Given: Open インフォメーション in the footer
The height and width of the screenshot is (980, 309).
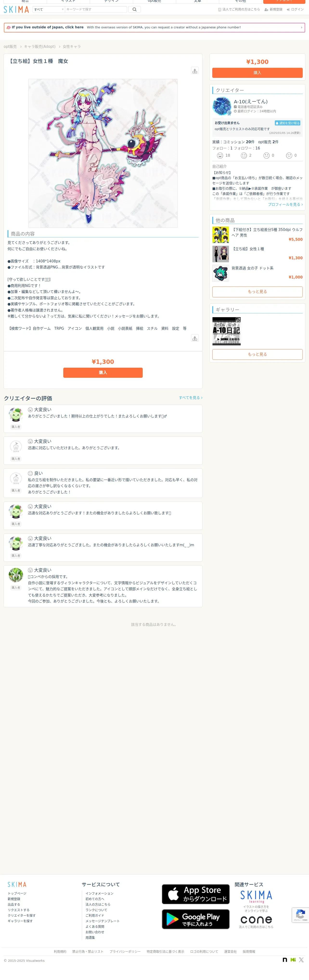Looking at the screenshot, I should click(99, 893).
